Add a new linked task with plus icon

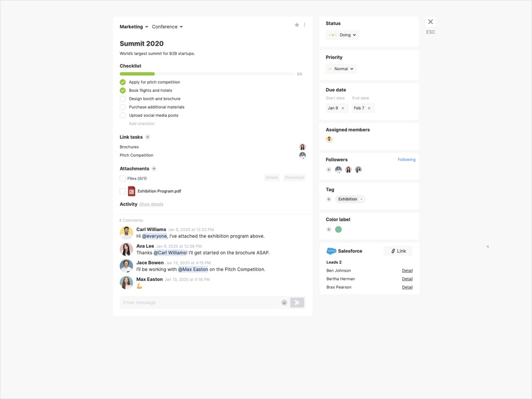click(148, 137)
